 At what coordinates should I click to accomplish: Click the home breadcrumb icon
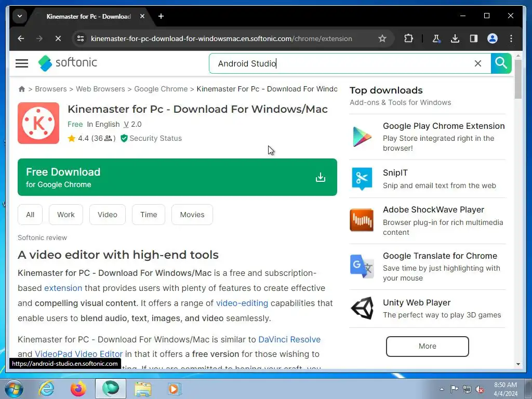[22, 89]
